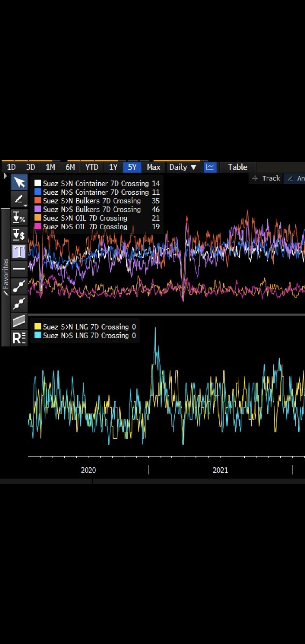Pick the horizontal line drawing tool
The height and width of the screenshot is (644, 305).
[19, 269]
